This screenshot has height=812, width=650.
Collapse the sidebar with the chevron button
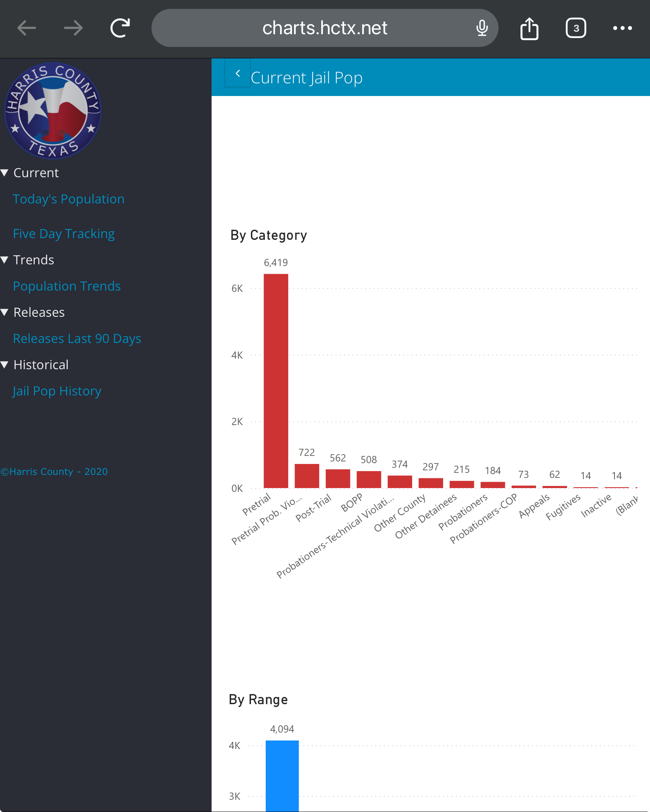pyautogui.click(x=237, y=74)
